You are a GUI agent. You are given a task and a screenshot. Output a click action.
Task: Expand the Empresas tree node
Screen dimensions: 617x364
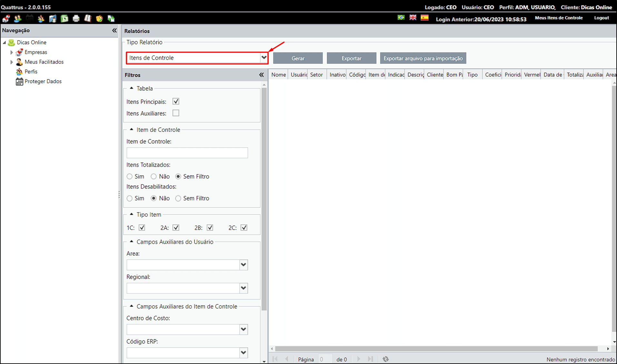click(12, 52)
